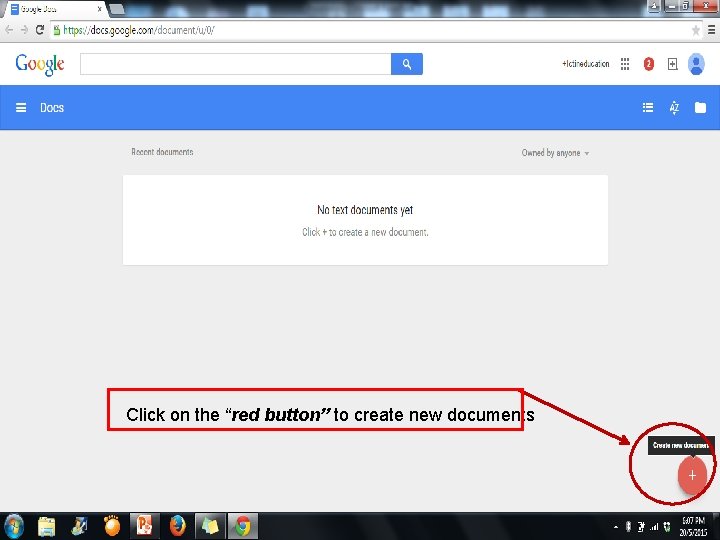The width and height of the screenshot is (720, 540).
Task: Click the Docs title in the header
Action: coord(52,107)
